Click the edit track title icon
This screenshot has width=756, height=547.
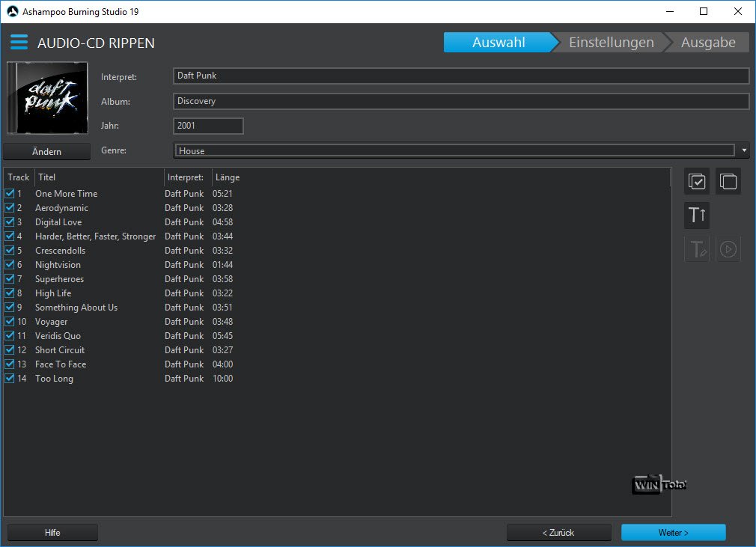pyautogui.click(x=697, y=249)
